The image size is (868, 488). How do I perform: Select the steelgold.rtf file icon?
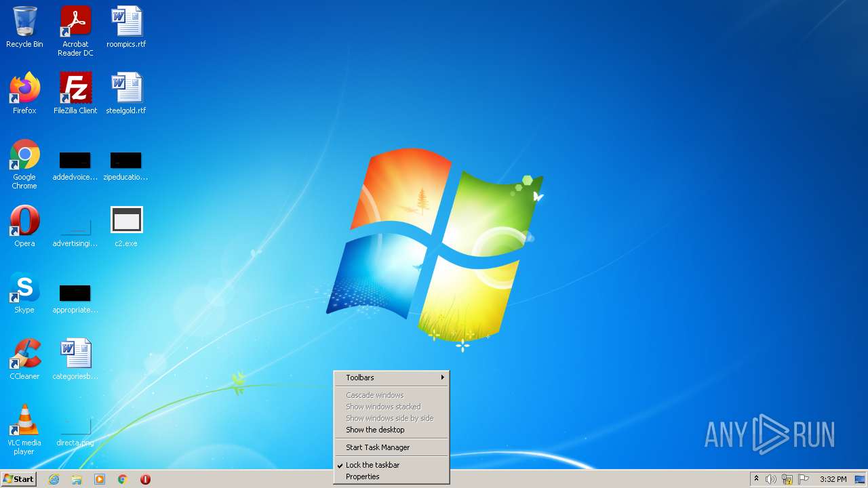(126, 94)
